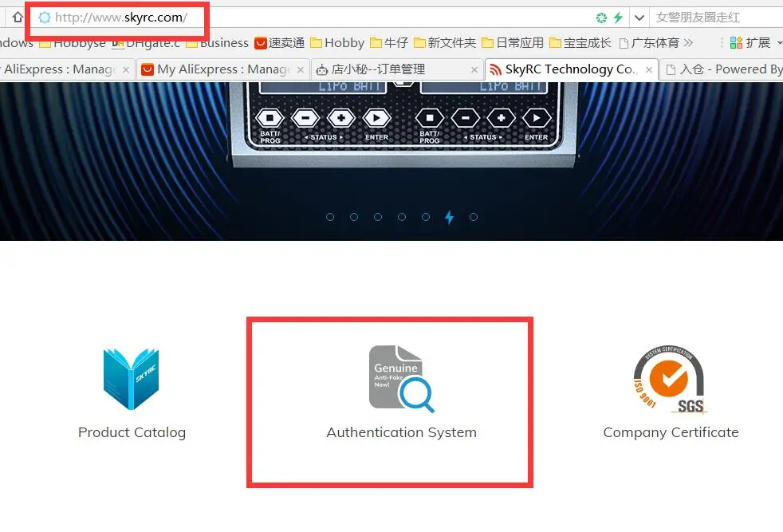Image resolution: width=783 pixels, height=532 pixels.
Task: Click the active lightning carousel indicator
Action: coord(450,217)
